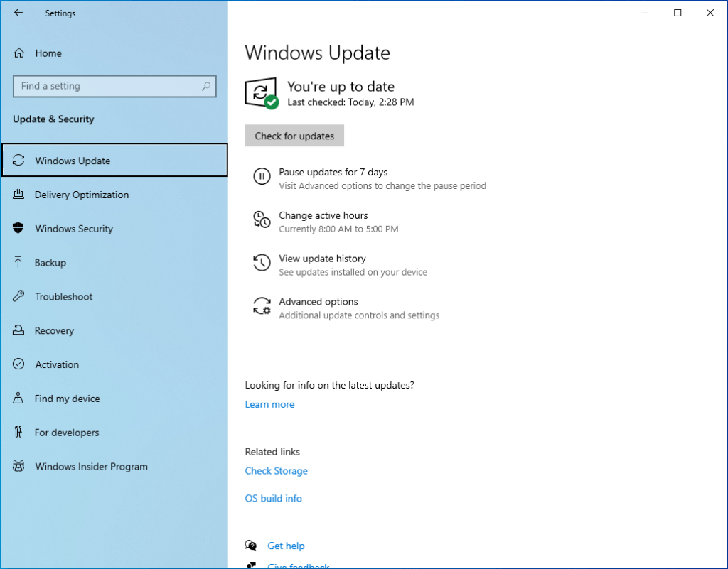Navigate back using the arrow button
This screenshot has width=728, height=569.
pos(18,13)
